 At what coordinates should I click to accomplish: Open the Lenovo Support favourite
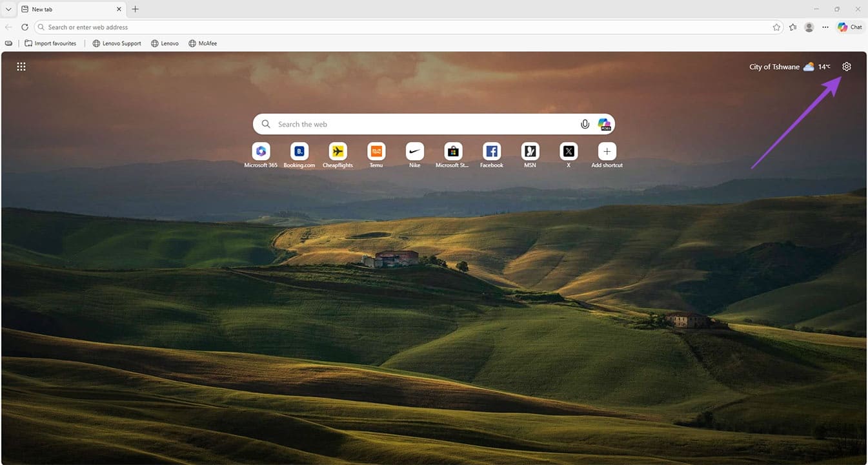117,43
